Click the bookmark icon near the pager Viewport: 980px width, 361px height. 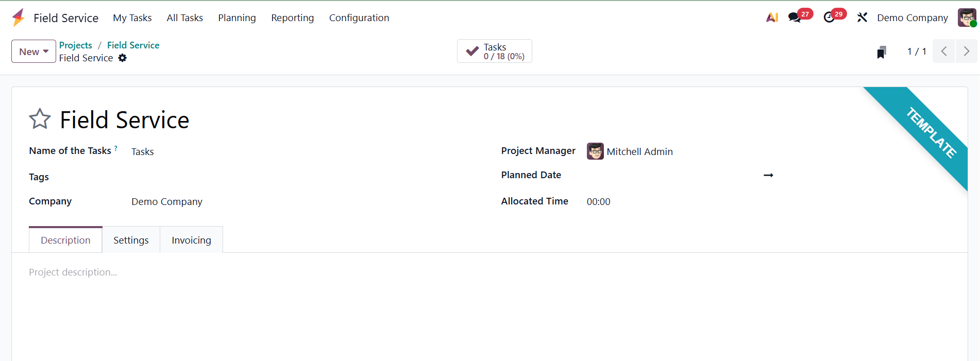tap(882, 52)
